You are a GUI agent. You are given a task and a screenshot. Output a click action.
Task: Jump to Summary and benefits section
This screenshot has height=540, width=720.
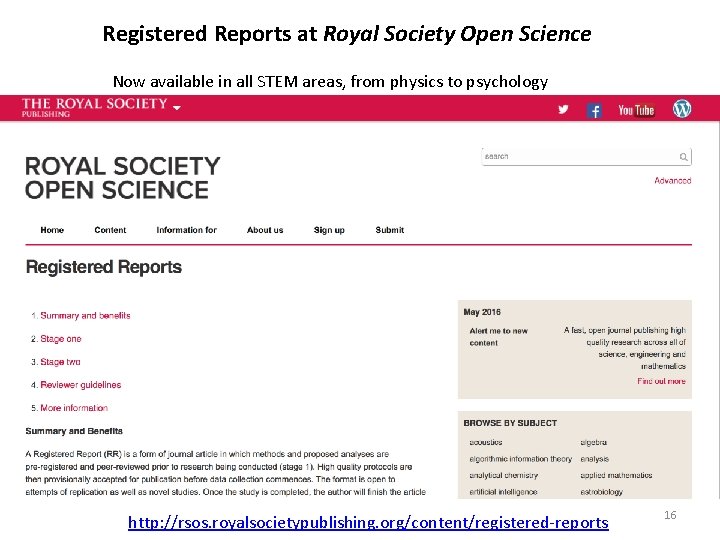point(85,315)
